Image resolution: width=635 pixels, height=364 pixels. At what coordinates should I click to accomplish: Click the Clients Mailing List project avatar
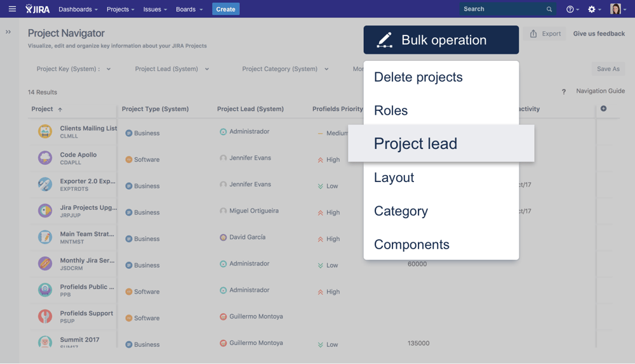coord(45,131)
